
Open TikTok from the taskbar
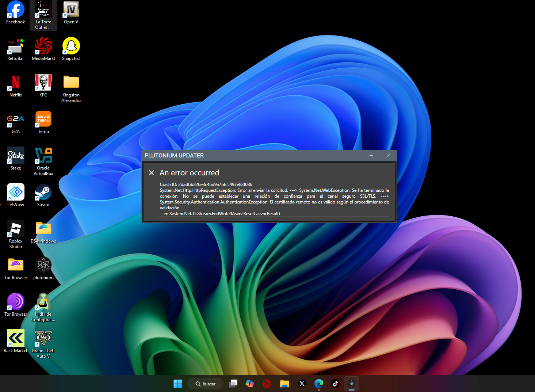pyautogui.click(x=336, y=384)
